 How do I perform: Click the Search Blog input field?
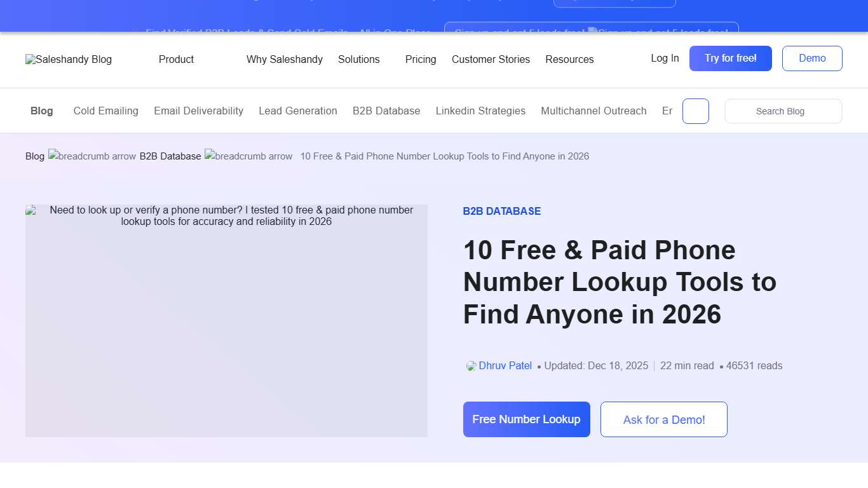pyautogui.click(x=783, y=111)
